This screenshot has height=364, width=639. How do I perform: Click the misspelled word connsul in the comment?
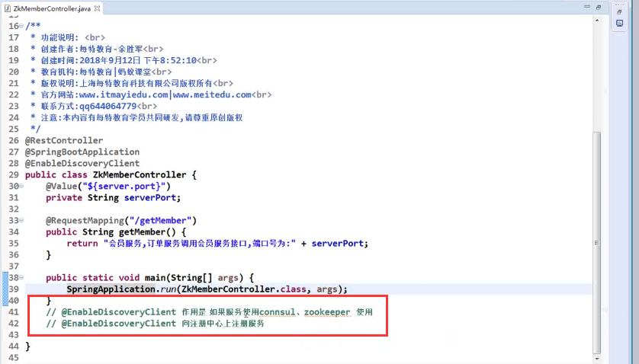[x=277, y=312]
